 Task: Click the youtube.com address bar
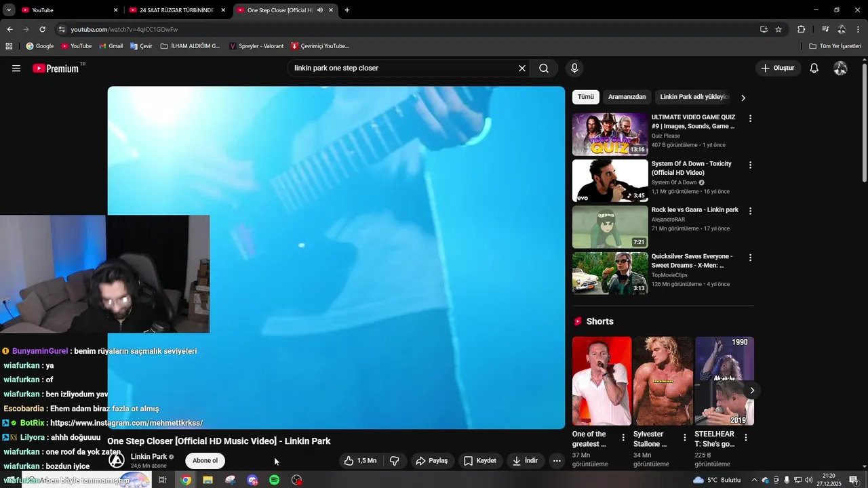(407, 29)
